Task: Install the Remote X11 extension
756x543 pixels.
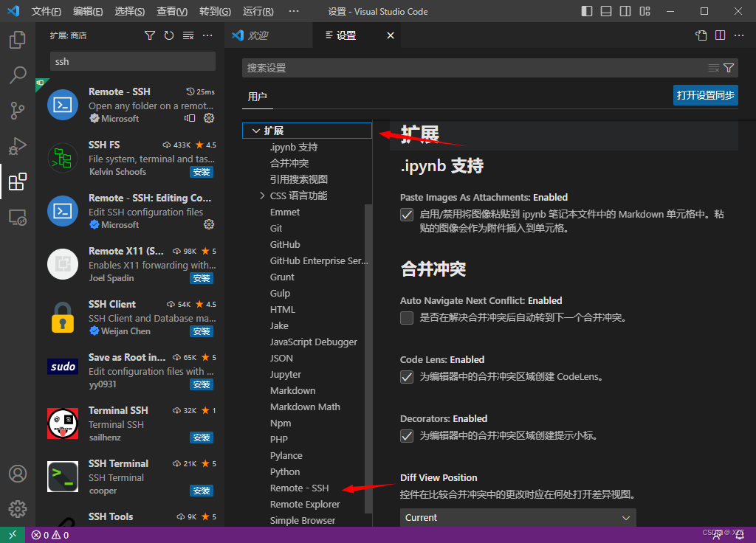Action: (x=202, y=278)
